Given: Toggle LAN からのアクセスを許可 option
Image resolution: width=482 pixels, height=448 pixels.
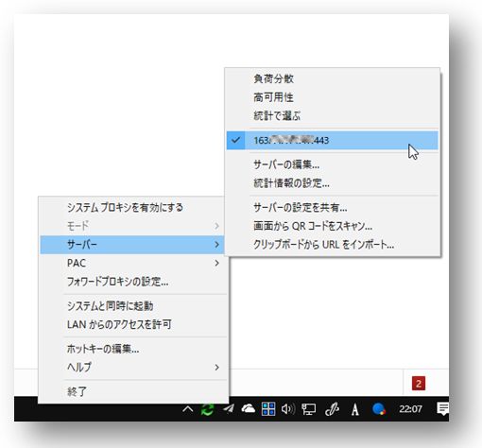Looking at the screenshot, I should tap(132, 324).
